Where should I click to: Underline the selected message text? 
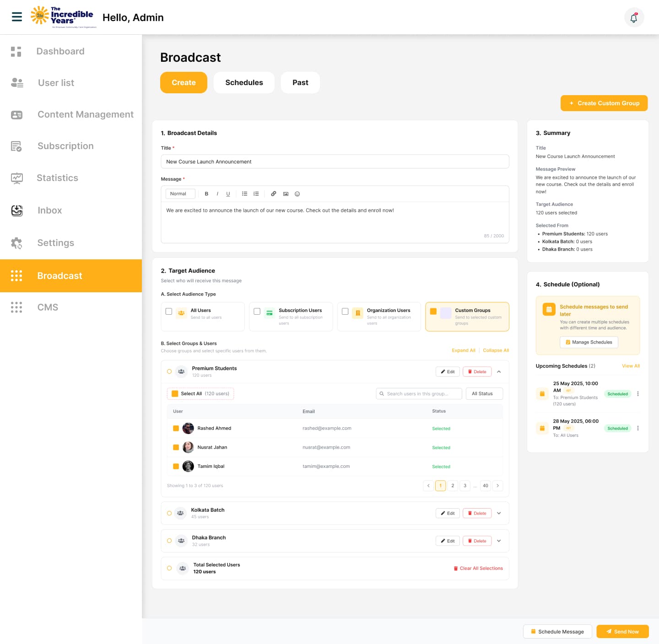click(x=228, y=194)
